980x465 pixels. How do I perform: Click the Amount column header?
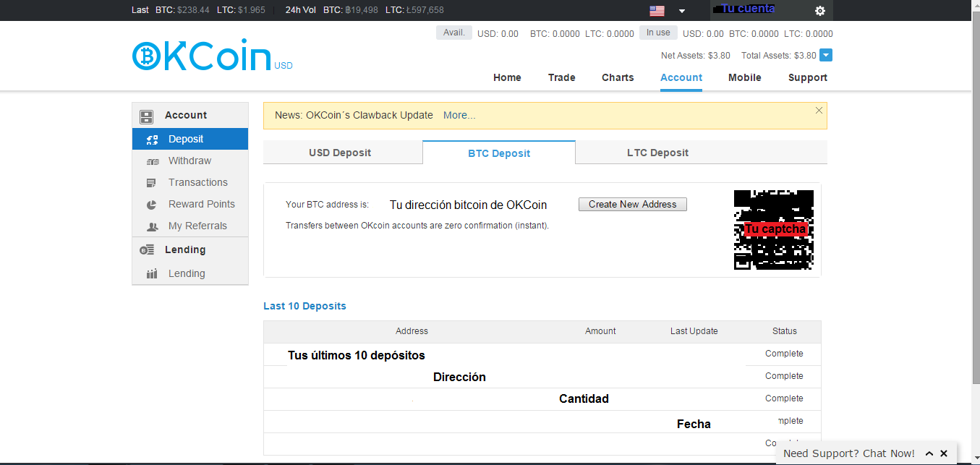(x=600, y=331)
